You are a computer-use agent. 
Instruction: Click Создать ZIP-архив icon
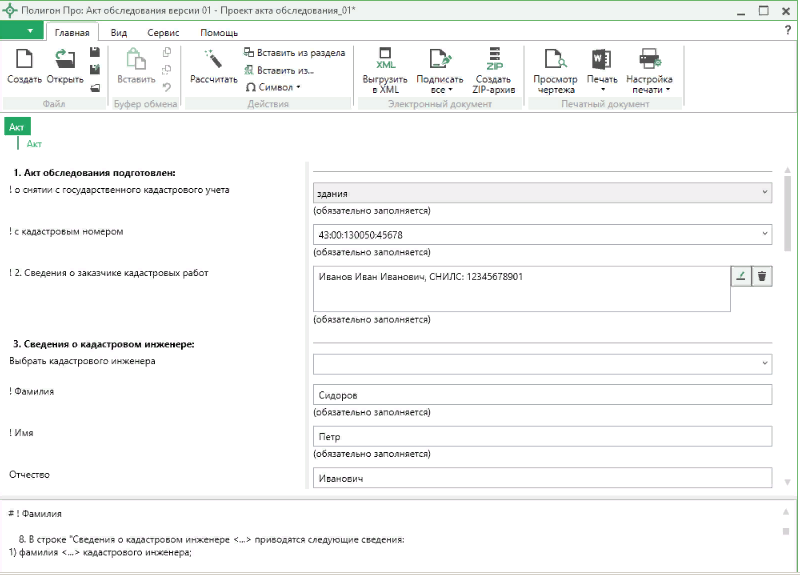[x=493, y=59]
